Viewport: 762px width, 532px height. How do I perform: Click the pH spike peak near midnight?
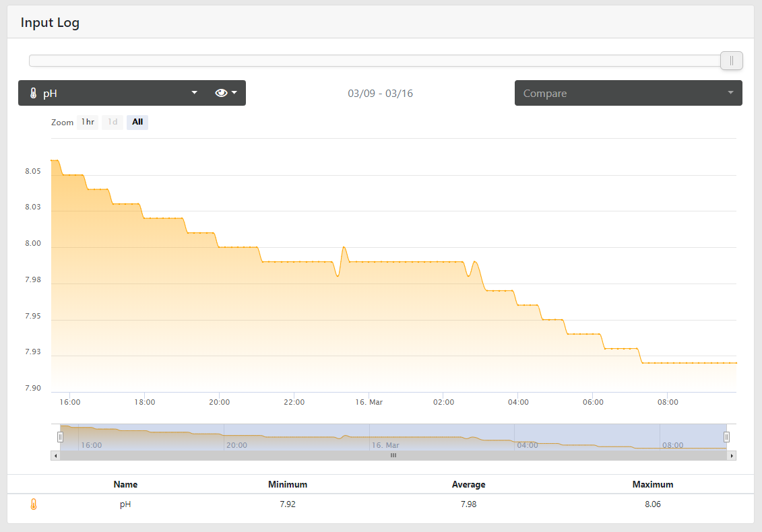tap(344, 247)
